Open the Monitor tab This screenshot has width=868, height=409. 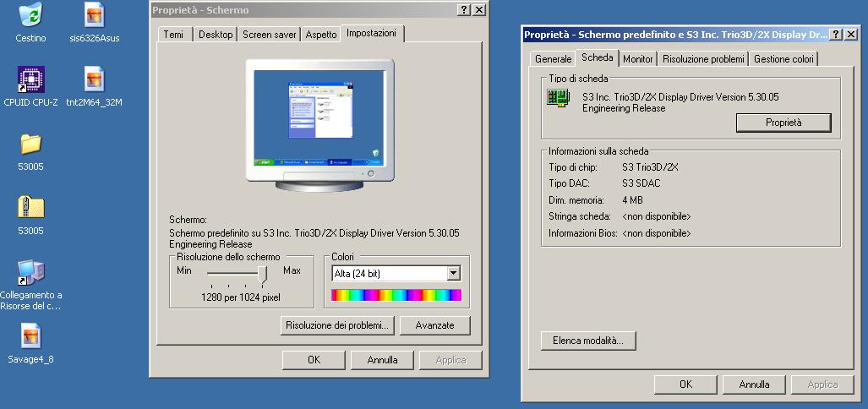(638, 58)
